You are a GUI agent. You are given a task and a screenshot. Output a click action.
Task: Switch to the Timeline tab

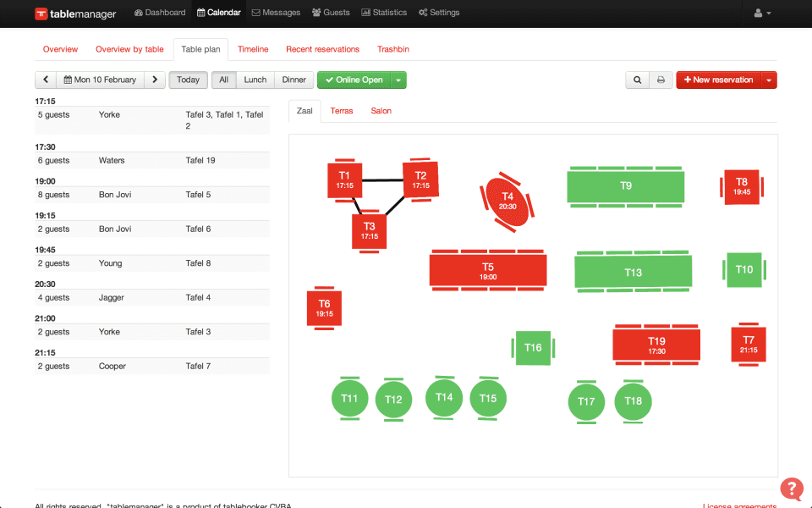253,49
